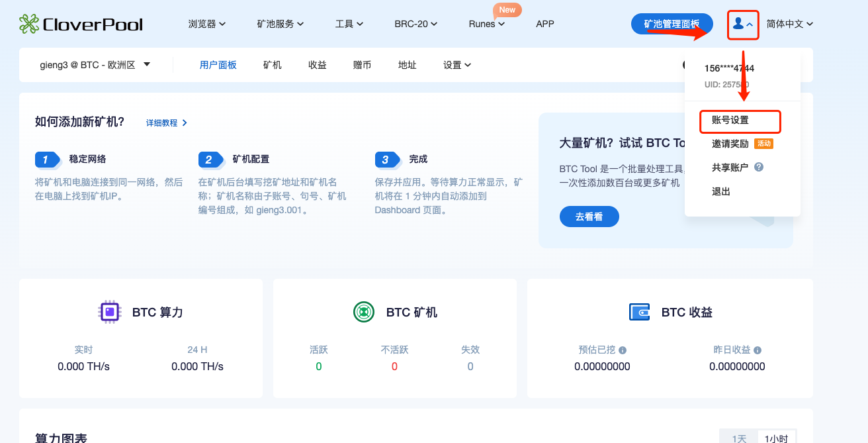Click the 预估已挖 value 0.00000000
The height and width of the screenshot is (443, 868).
click(602, 366)
